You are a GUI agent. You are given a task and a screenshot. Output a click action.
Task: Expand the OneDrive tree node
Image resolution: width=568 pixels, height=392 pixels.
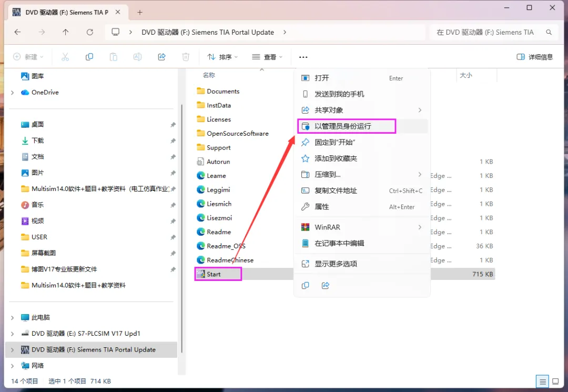(x=12, y=93)
